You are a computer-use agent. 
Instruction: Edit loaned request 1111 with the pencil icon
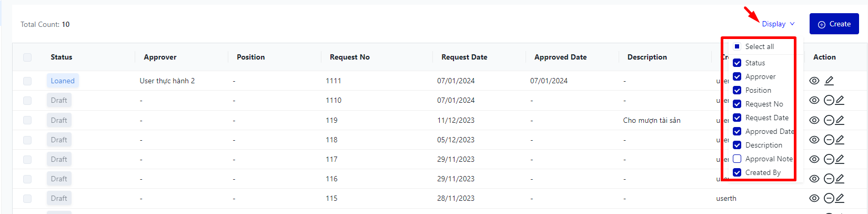(829, 81)
